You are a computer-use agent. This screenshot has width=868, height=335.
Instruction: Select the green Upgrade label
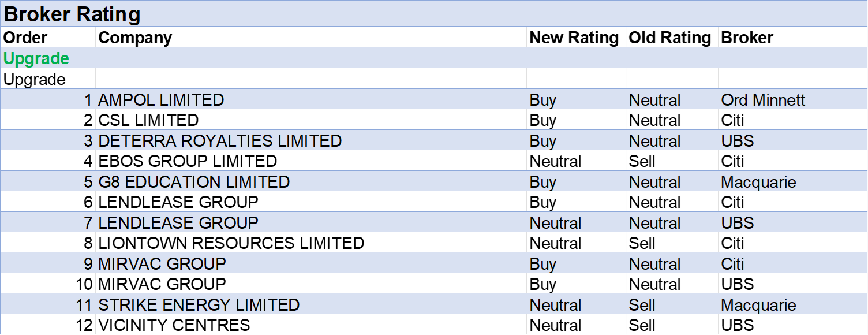tap(36, 58)
